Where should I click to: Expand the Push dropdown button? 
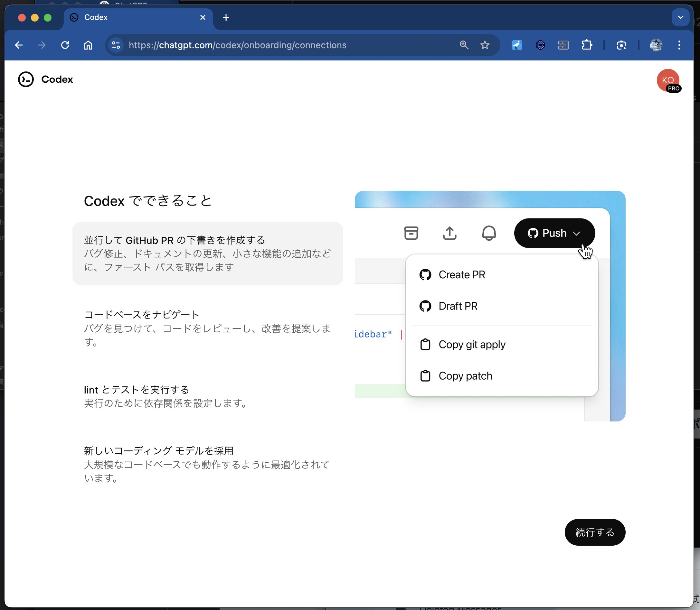coord(554,233)
